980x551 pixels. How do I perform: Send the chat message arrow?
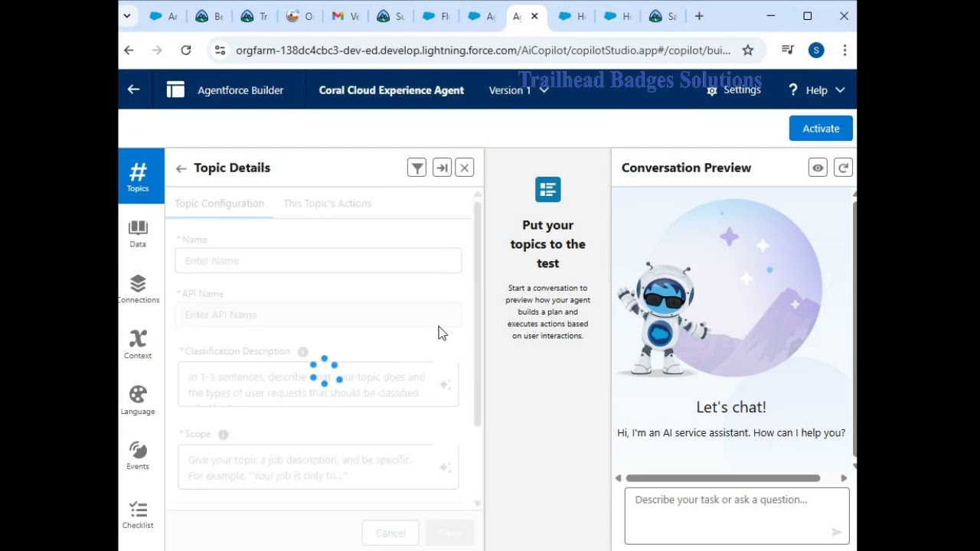[837, 532]
